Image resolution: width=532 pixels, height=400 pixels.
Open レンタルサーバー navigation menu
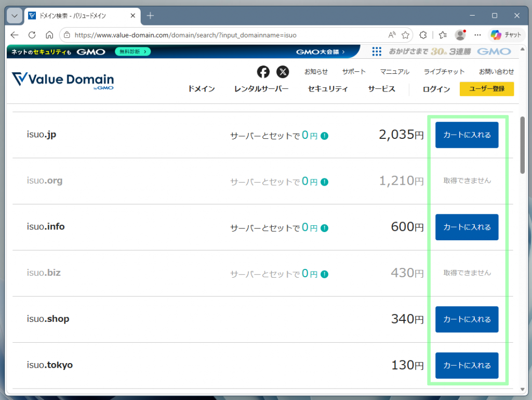pos(261,89)
